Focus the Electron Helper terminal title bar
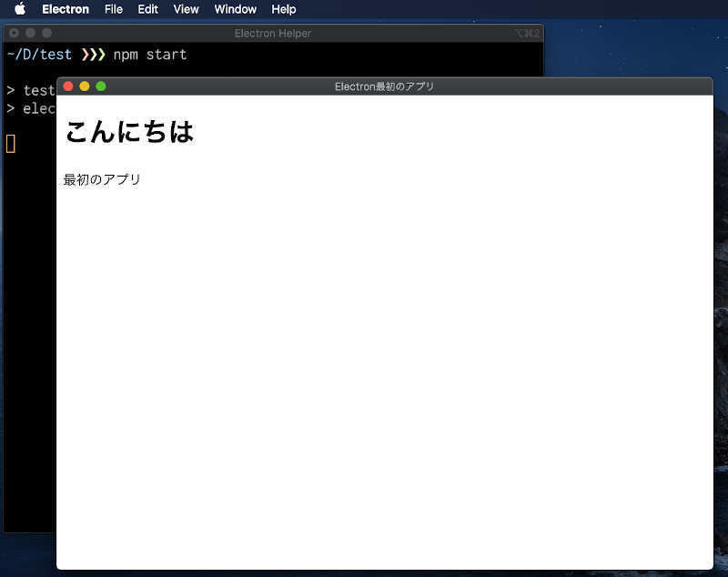 (x=272, y=33)
